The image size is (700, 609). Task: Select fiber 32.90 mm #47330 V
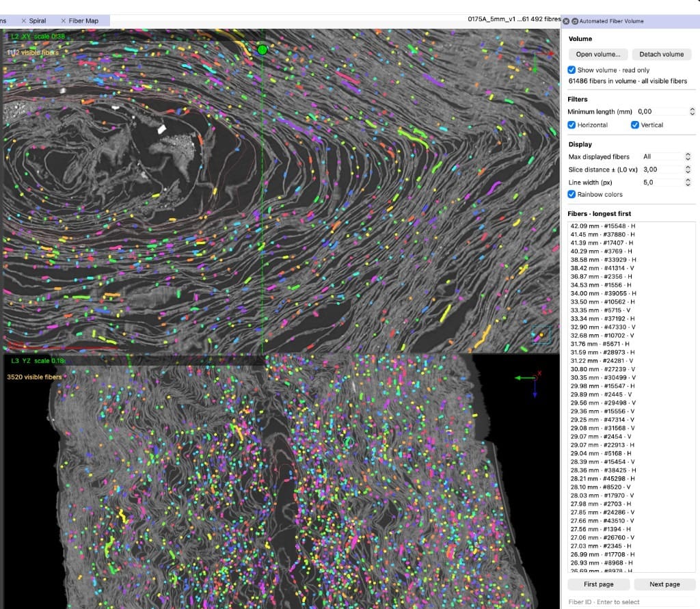pos(631,327)
